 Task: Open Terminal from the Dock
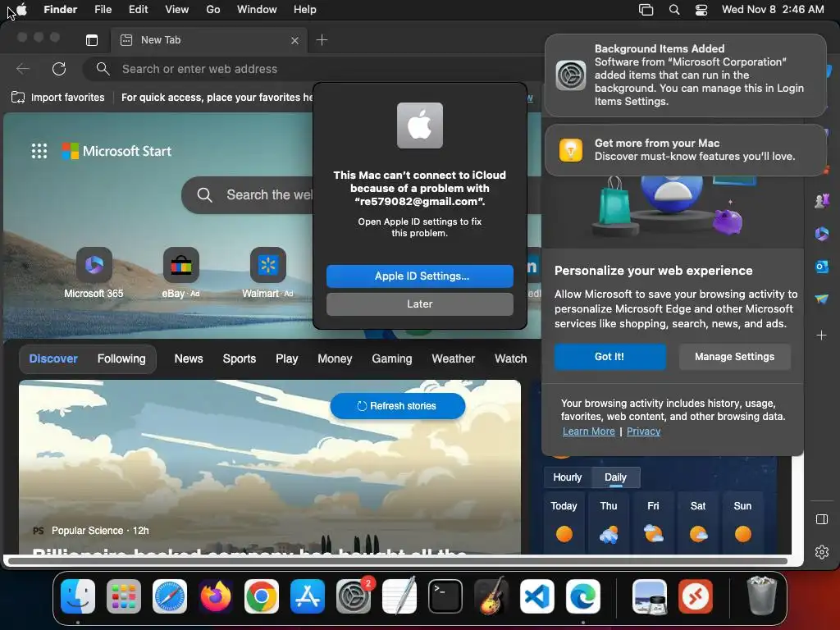445,596
